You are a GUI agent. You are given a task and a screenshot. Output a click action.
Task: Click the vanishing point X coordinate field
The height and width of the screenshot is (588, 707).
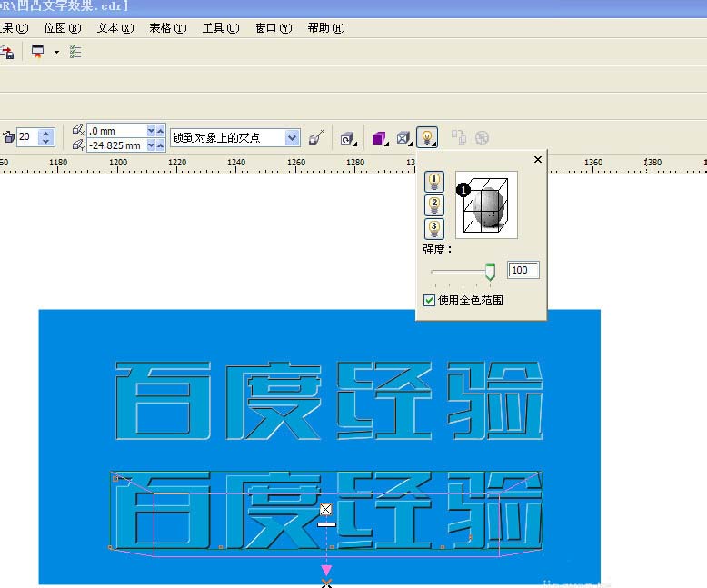point(117,131)
